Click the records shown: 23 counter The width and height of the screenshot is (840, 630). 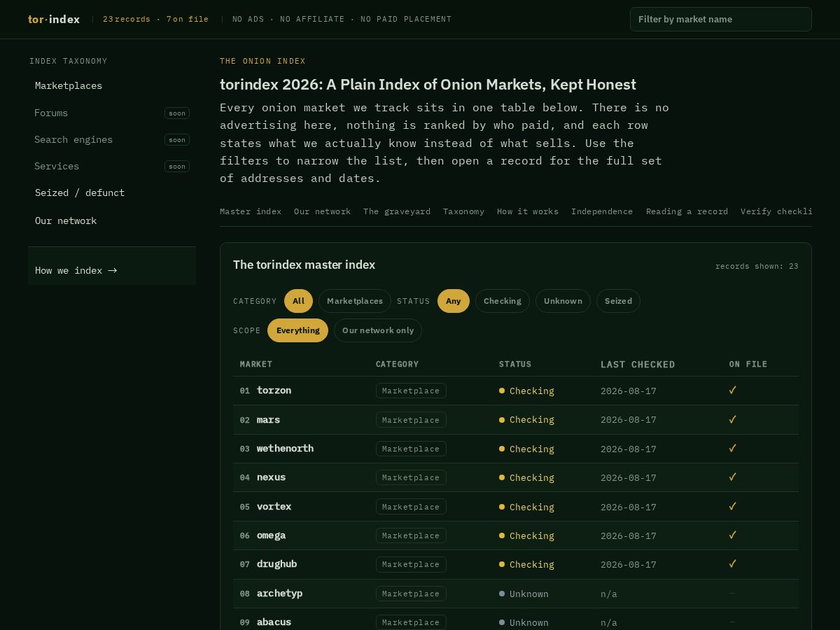point(757,266)
